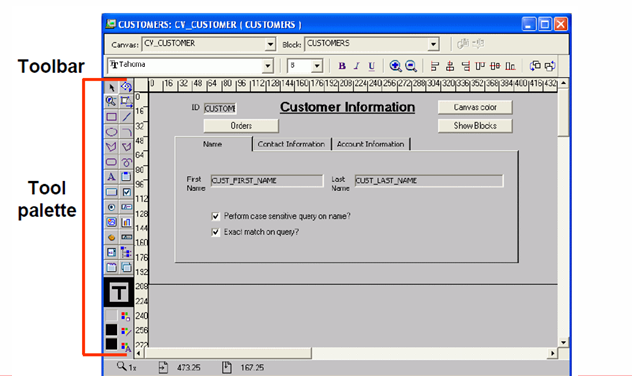
Task: Select the Polyline tool
Action: [x=126, y=147]
